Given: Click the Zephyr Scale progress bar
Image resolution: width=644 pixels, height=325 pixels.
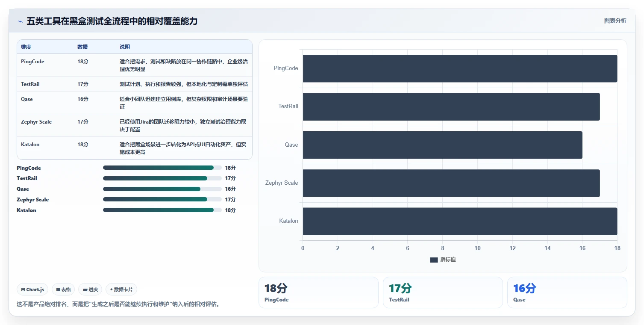Looking at the screenshot, I should (x=162, y=200).
